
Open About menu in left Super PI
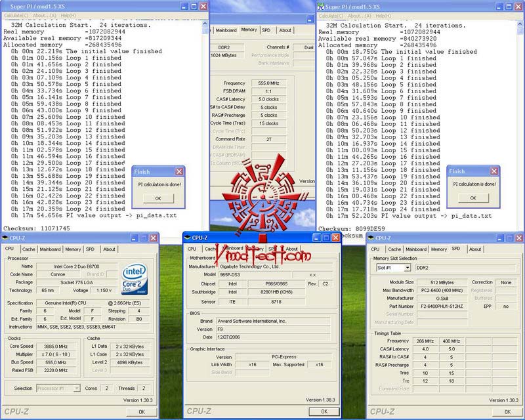(44, 15)
